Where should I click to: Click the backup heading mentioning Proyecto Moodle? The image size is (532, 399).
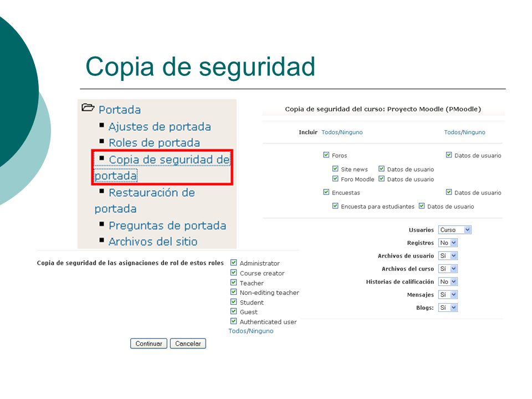pyautogui.click(x=383, y=109)
